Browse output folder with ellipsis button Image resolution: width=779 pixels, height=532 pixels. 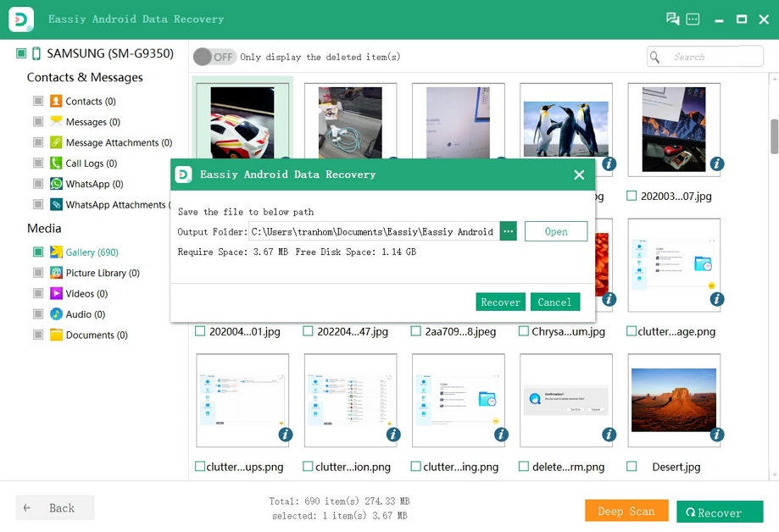coord(509,231)
